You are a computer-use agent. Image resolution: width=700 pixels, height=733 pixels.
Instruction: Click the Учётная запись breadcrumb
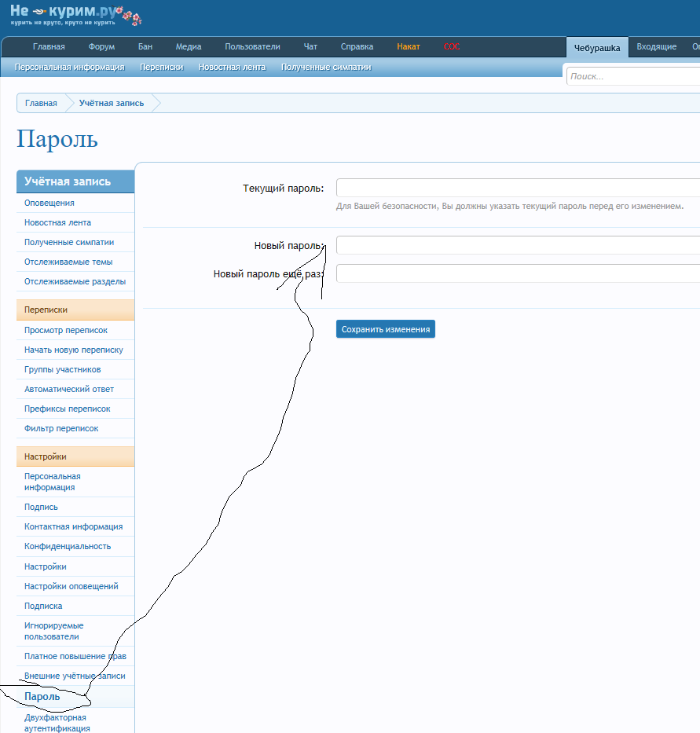[x=112, y=103]
